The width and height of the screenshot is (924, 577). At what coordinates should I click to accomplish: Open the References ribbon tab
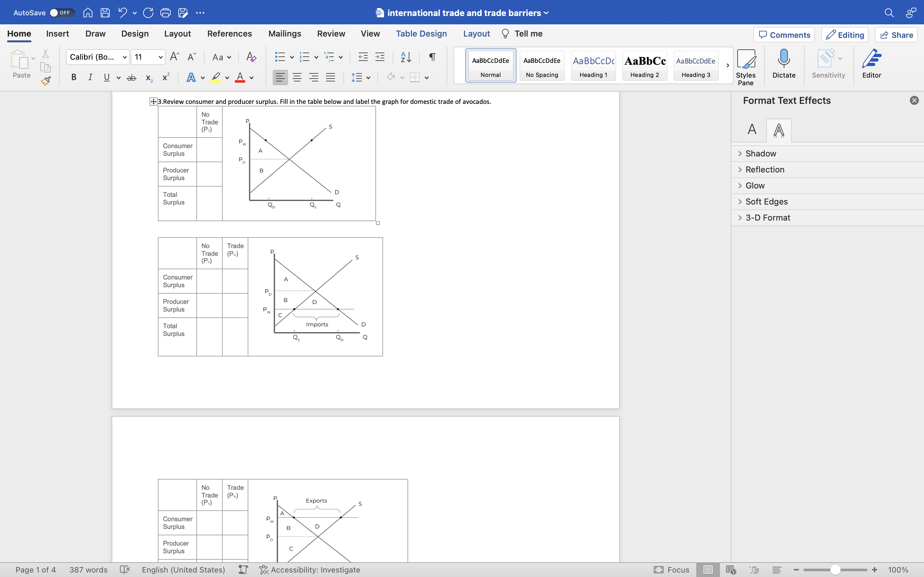(229, 34)
